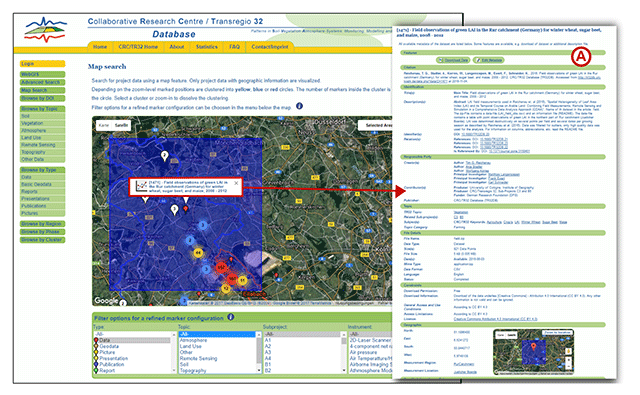
Task: Open the CRC/TR32 logo in header
Action: coord(45,29)
